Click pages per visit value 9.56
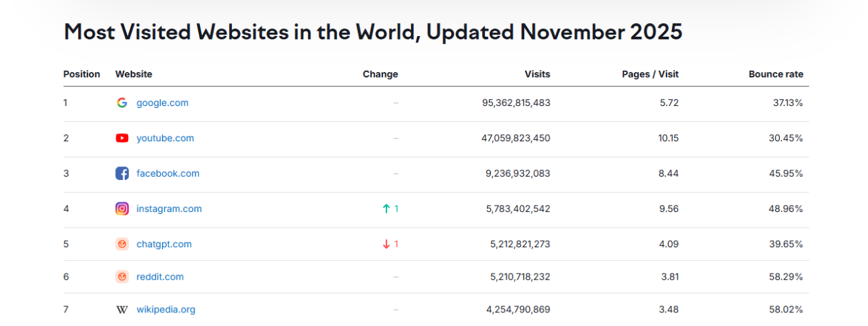Viewport: 868px width, 326px height. (669, 209)
